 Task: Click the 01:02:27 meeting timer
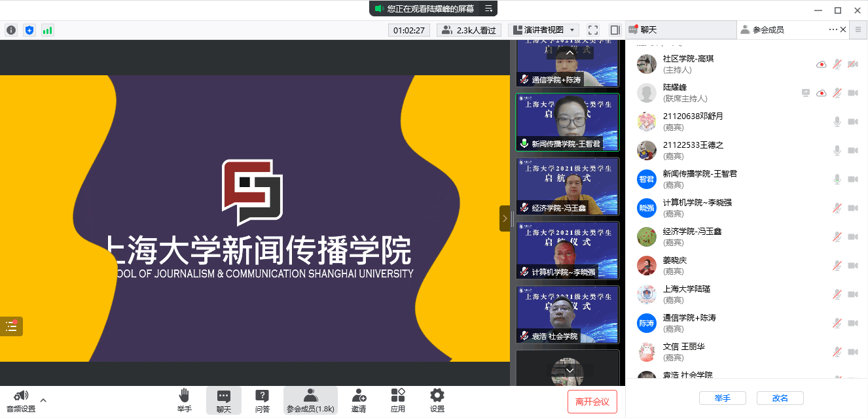pos(409,30)
